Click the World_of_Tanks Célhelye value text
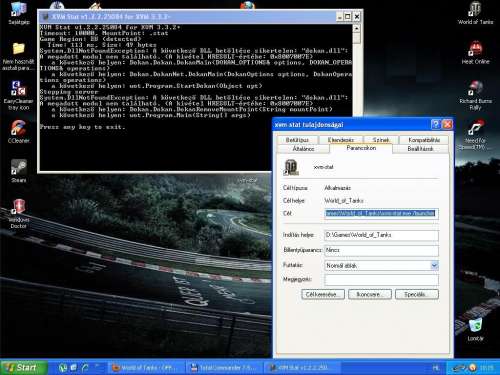500x375 pixels. pyautogui.click(x=344, y=201)
